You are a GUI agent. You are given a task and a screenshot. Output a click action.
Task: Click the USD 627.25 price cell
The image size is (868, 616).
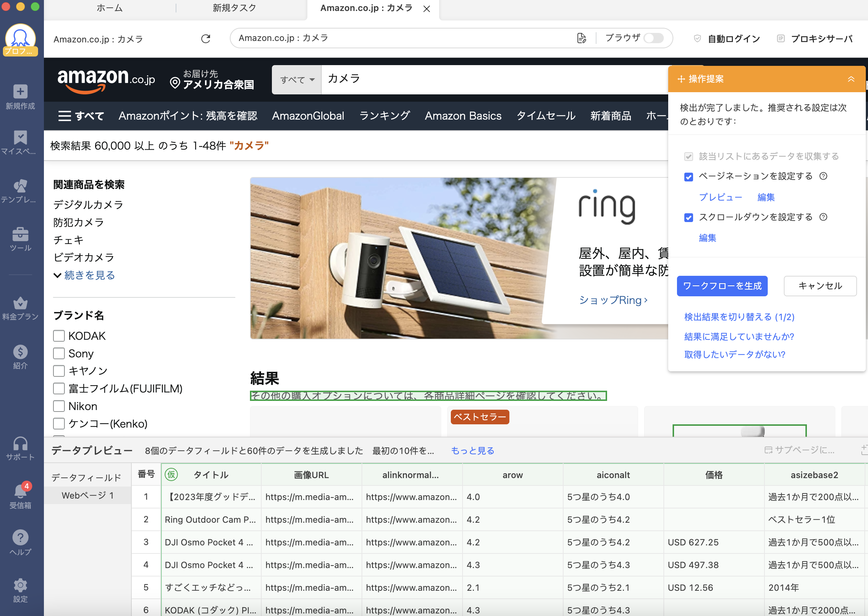(x=714, y=542)
